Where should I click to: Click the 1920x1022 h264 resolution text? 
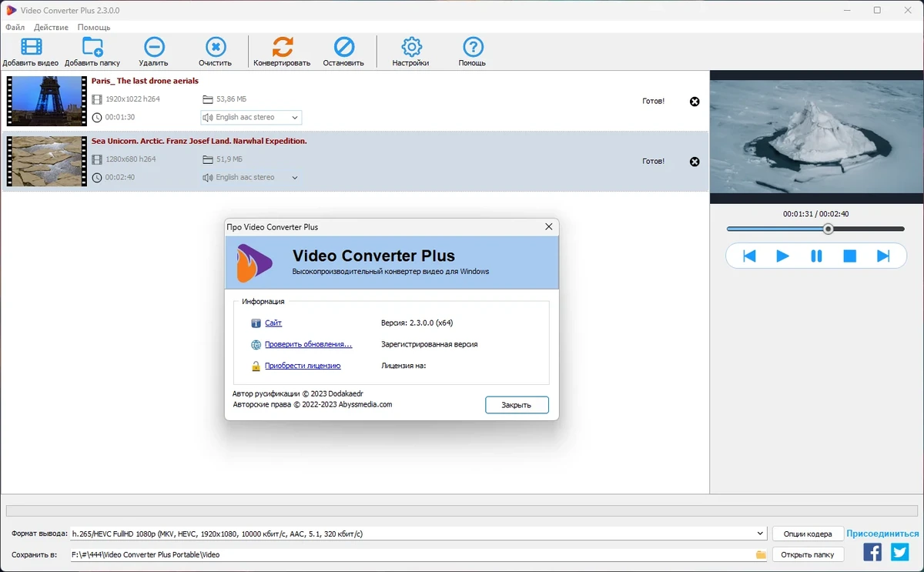click(133, 99)
